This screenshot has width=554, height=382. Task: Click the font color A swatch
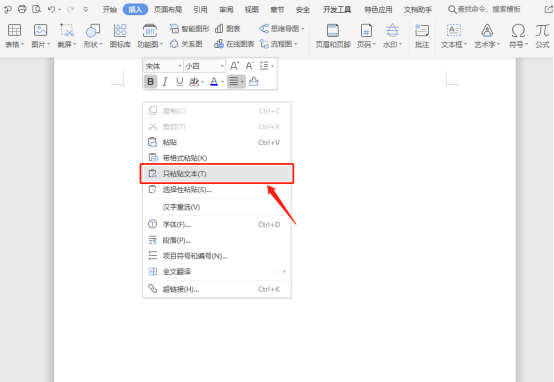coord(214,82)
